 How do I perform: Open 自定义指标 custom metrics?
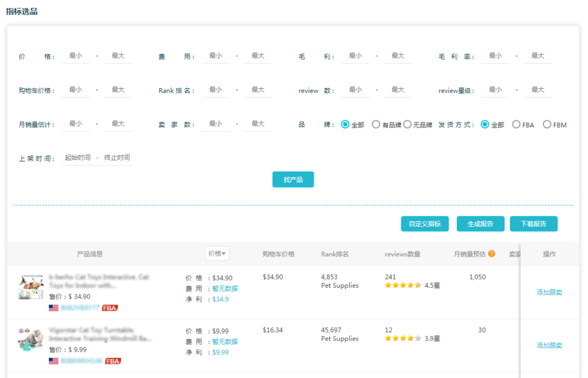tap(425, 224)
